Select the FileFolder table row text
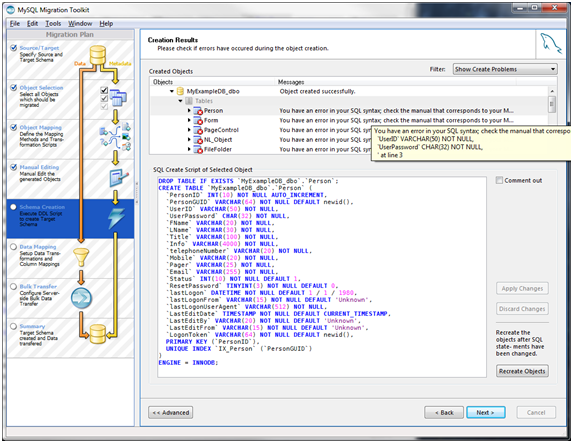This screenshot has width=573, height=443. coord(218,149)
